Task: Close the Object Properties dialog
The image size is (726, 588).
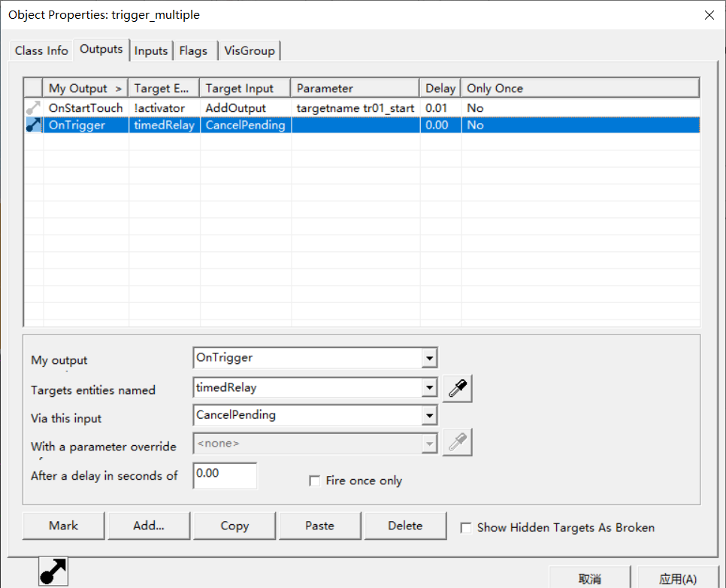Action: click(709, 15)
